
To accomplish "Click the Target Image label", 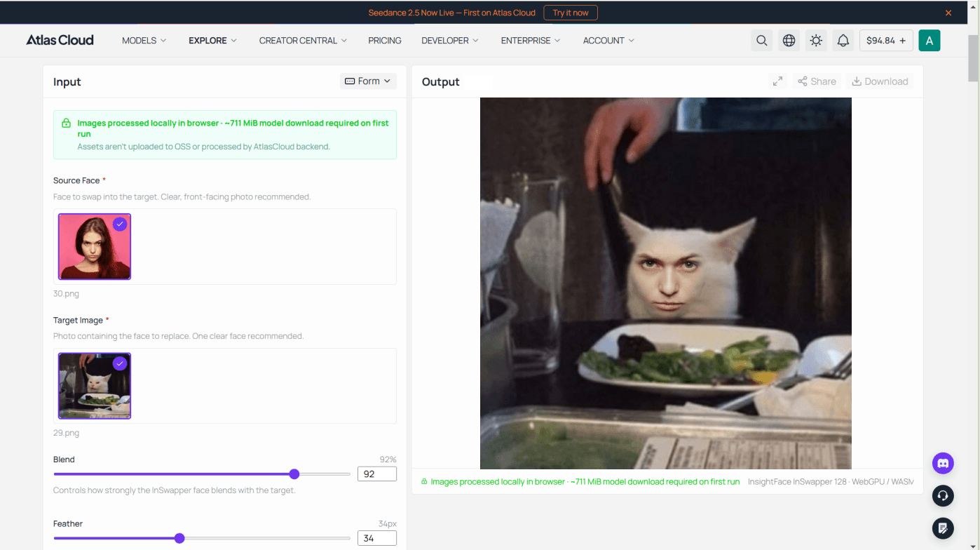I will (79, 320).
